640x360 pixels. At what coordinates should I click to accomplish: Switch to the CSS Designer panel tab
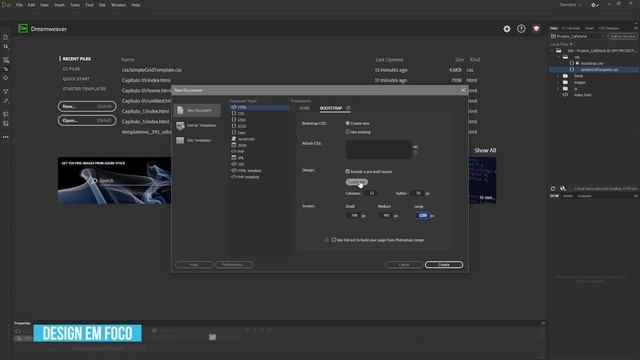609,28
